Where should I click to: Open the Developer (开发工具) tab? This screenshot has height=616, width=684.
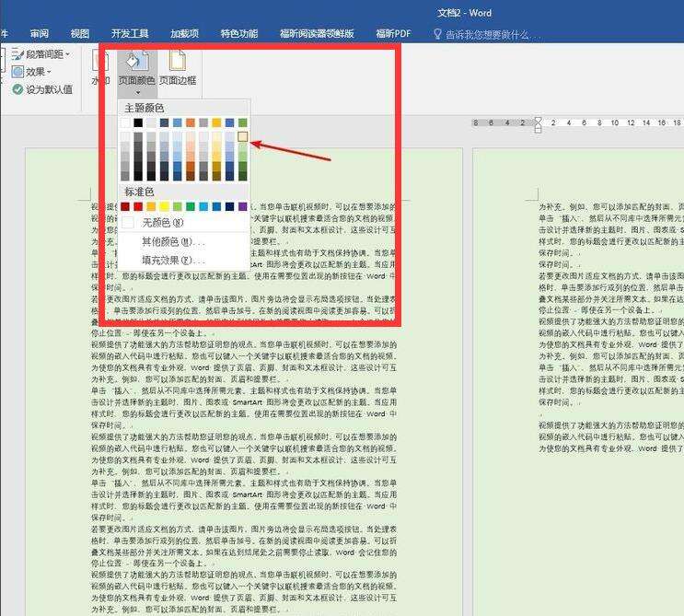[x=130, y=33]
